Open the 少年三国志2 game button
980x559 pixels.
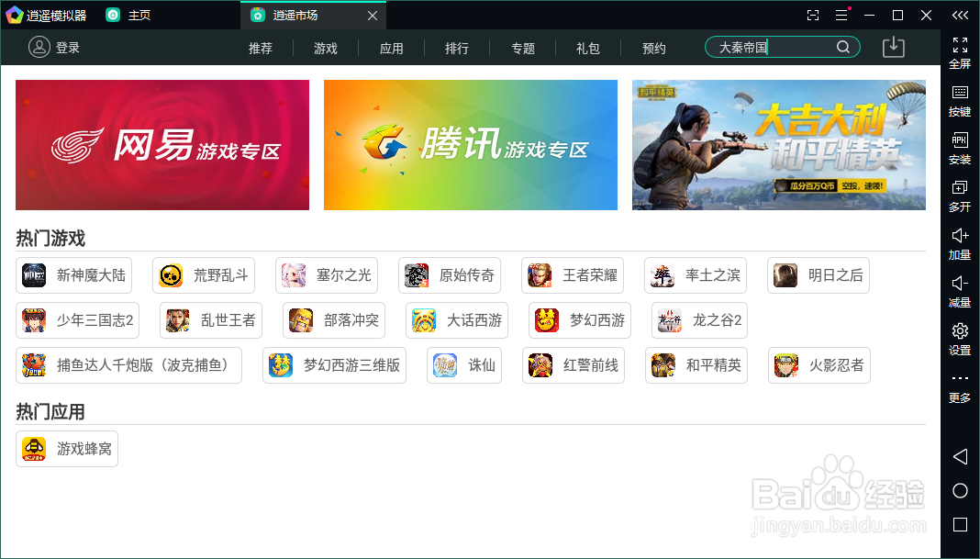(x=77, y=320)
